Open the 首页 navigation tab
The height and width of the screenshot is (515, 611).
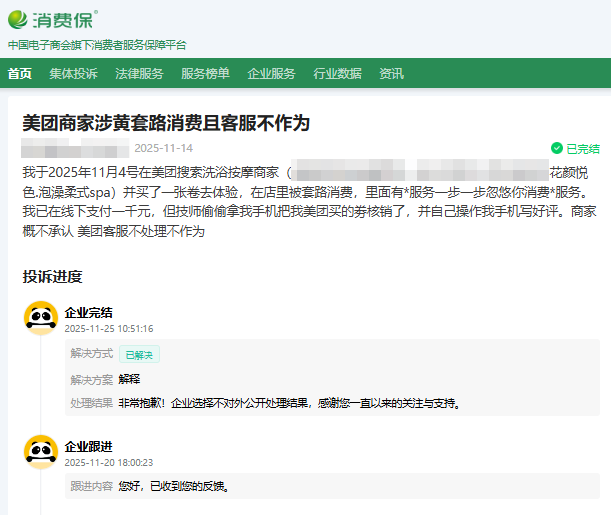pyautogui.click(x=20, y=73)
